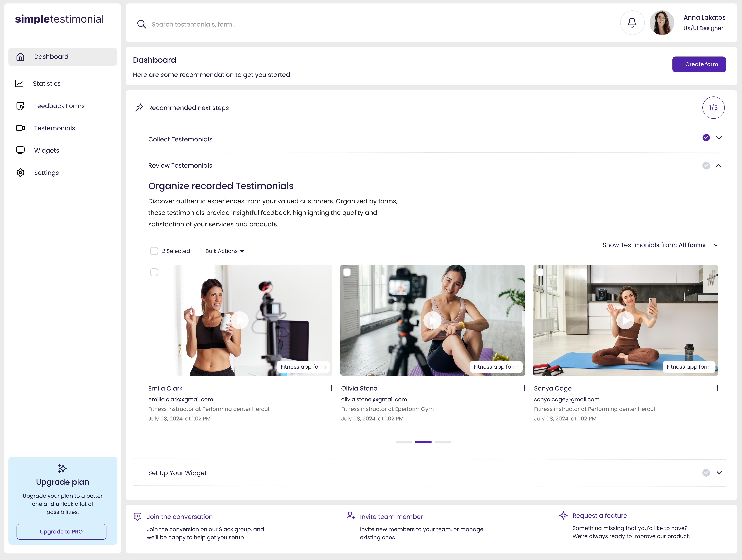Click Fitness app form tag on Olivia's video
The image size is (742, 560).
click(x=496, y=367)
